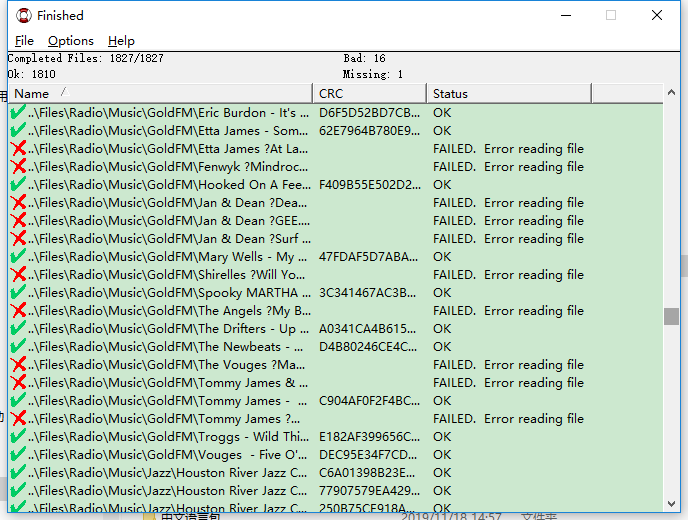Image resolution: width=688 pixels, height=520 pixels.
Task: Click green checkmark beside Eric Burdon file
Action: 18,113
